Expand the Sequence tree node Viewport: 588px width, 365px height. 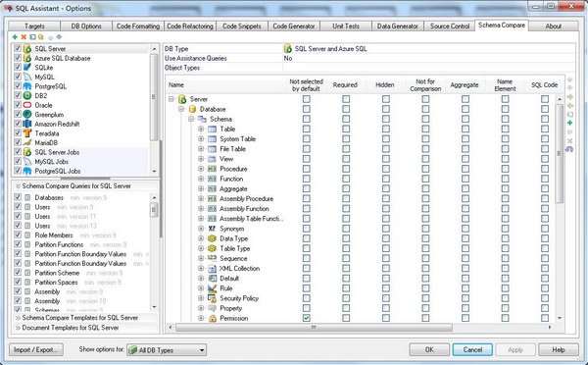[201, 258]
